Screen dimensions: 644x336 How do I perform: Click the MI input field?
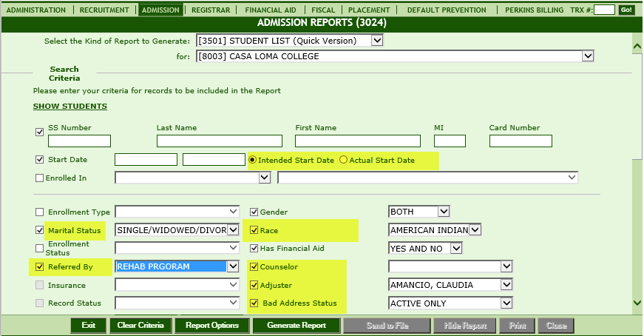[450, 141]
